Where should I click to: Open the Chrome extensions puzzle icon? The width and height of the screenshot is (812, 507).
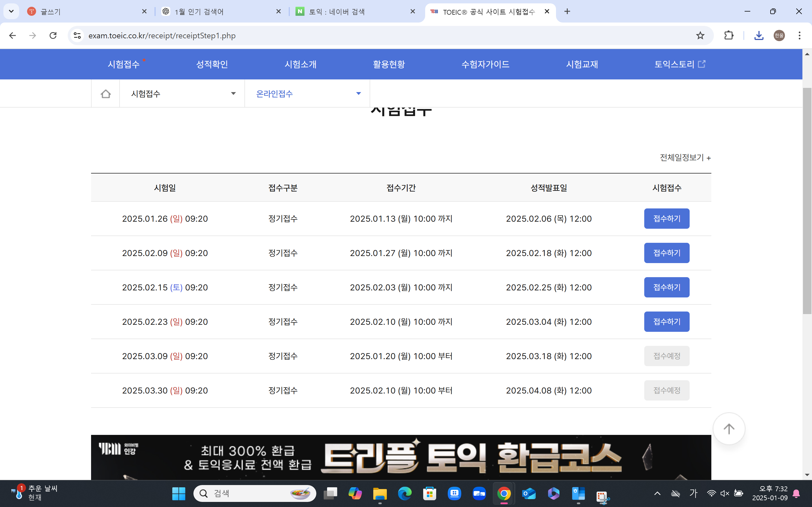[x=729, y=35]
